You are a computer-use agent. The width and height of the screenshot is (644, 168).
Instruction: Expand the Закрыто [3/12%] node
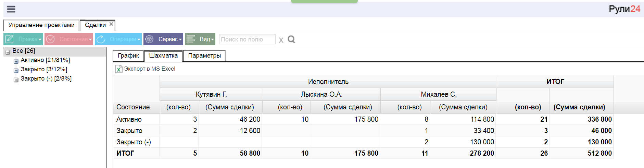(16, 71)
